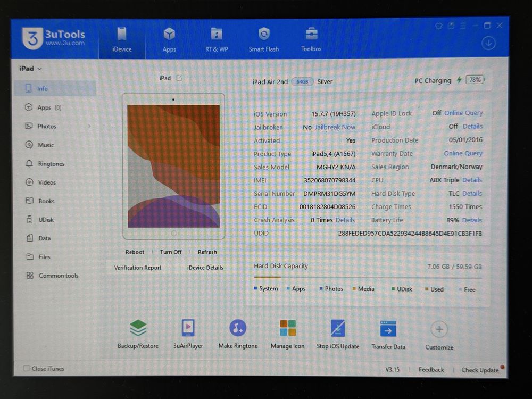
Task: Click the Books icon in the sidebar
Action: click(x=29, y=201)
